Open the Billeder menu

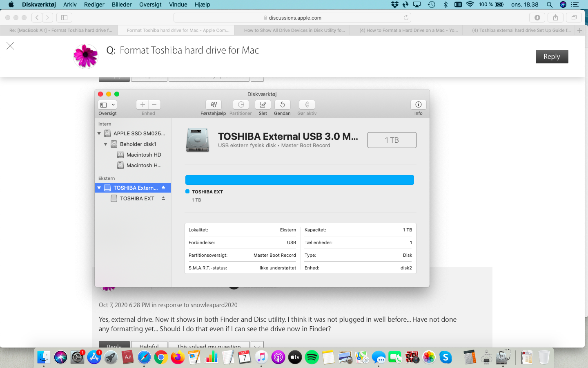[x=122, y=4]
